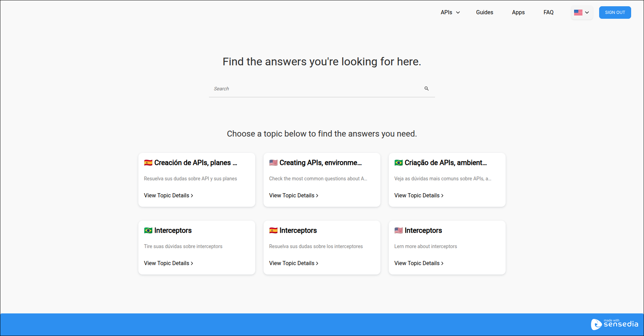Click the Spanish flag on the Interceptors card

(274, 230)
